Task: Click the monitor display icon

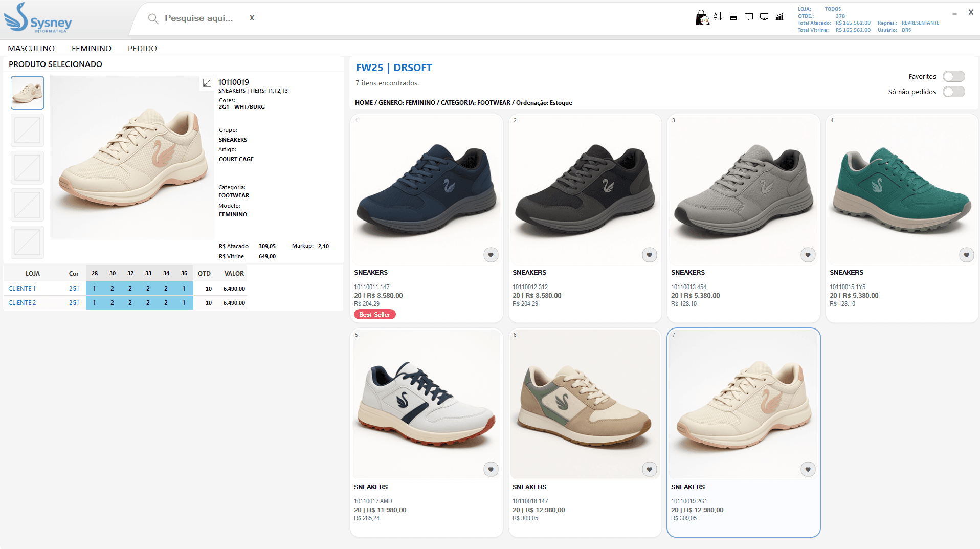Action: click(749, 17)
